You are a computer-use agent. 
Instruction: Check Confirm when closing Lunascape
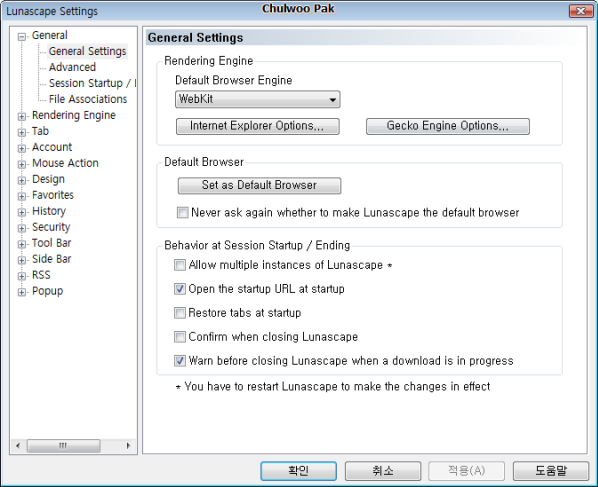(180, 337)
